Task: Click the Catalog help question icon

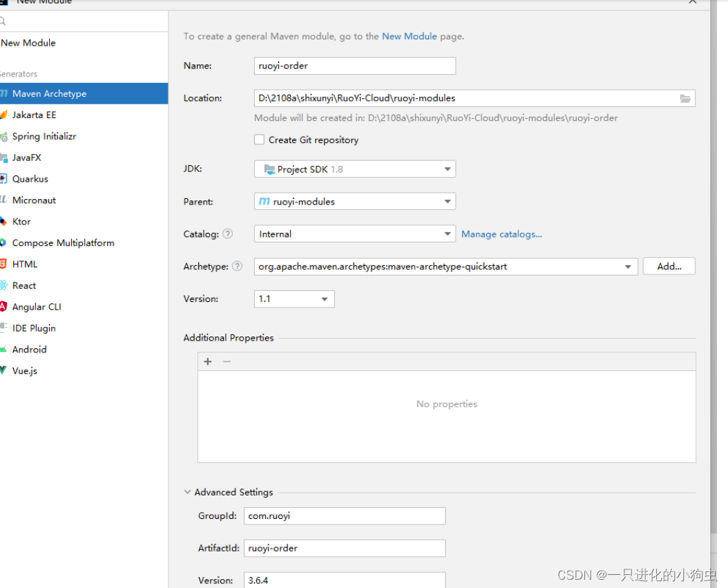Action: (227, 234)
